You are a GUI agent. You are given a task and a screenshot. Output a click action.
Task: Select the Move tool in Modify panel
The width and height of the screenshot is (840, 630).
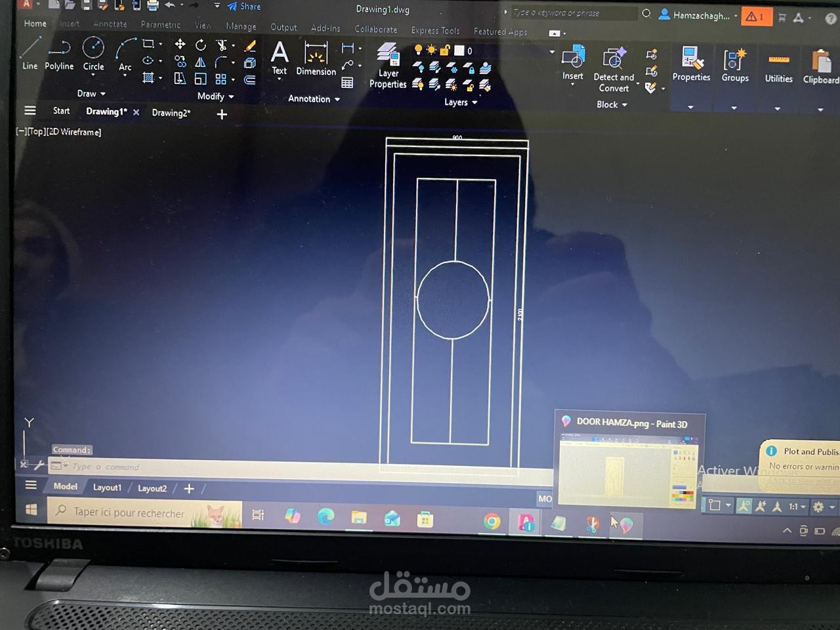point(180,45)
